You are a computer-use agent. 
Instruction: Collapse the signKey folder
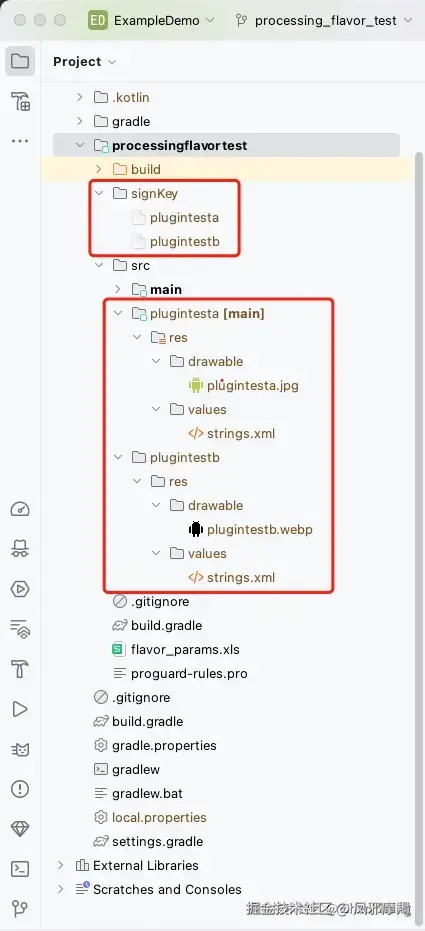(99, 193)
